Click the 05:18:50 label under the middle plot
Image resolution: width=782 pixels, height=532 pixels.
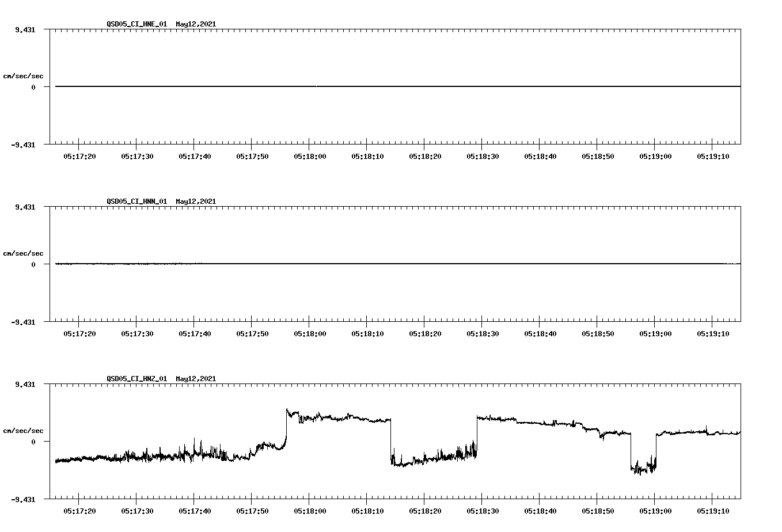click(597, 333)
